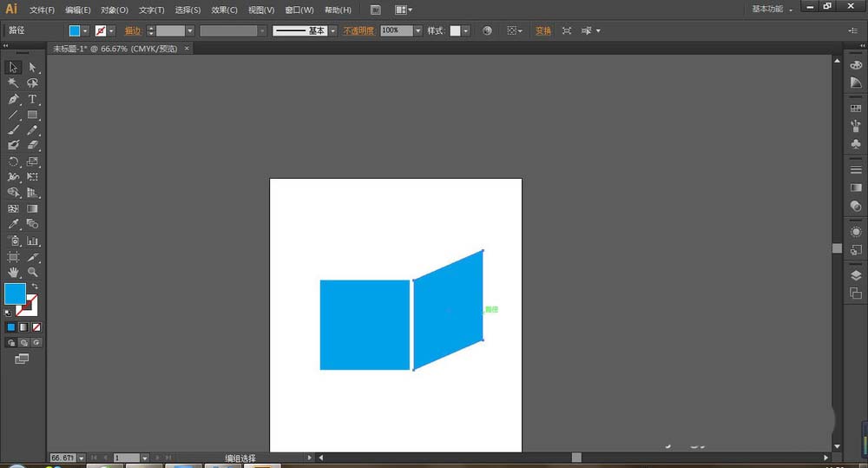Viewport: 868px width, 468px height.
Task: Select the Width (warp) tool
Action: click(13, 177)
